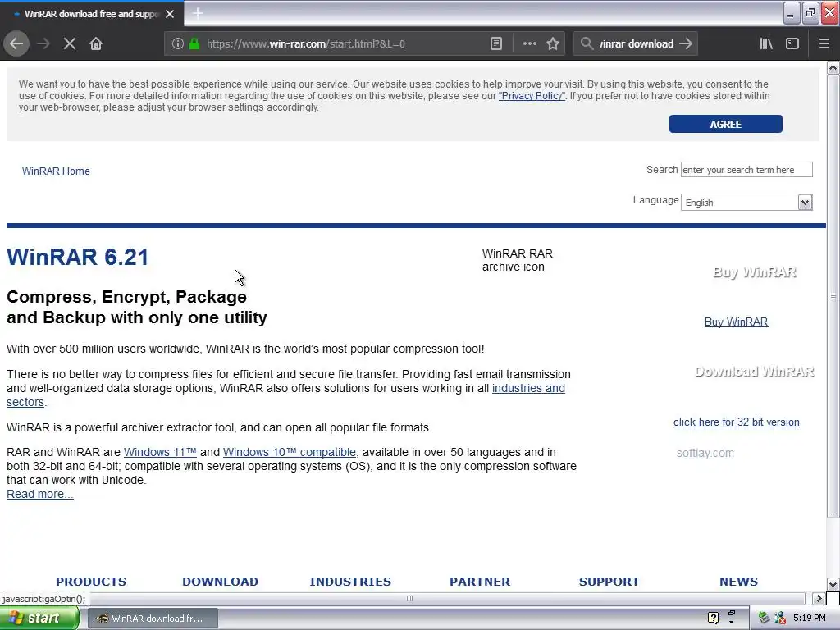
Task: Open the INDUSTRIES menu
Action: [350, 582]
